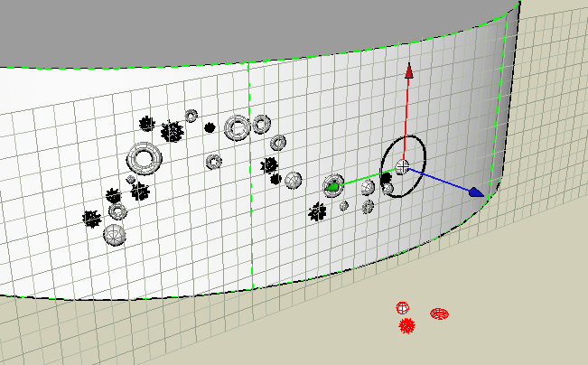Viewport: 588px width, 365px height.
Task: Select the largest torus on the wall
Action: pyautogui.click(x=144, y=158)
